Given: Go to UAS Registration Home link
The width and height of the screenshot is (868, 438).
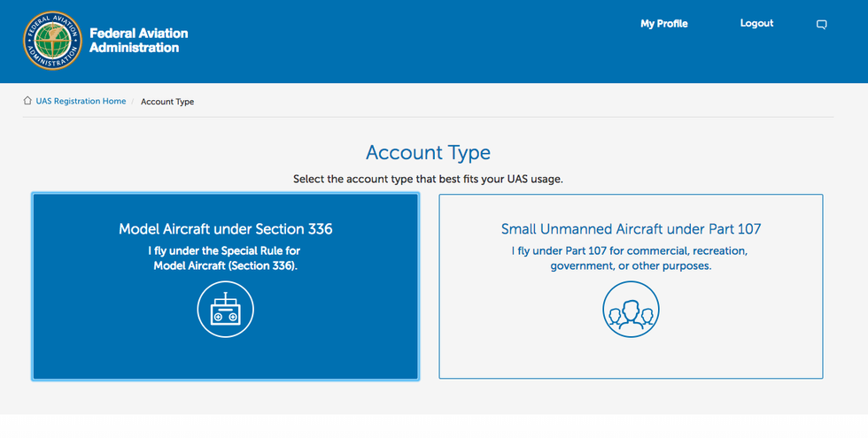Looking at the screenshot, I should 81,102.
